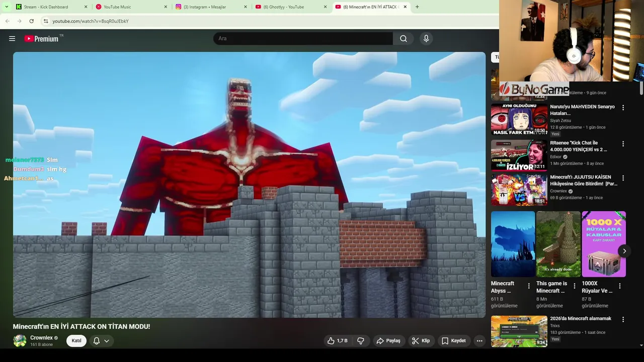Dislike the video with thumbs-down button
The width and height of the screenshot is (644, 362).
coord(361,341)
